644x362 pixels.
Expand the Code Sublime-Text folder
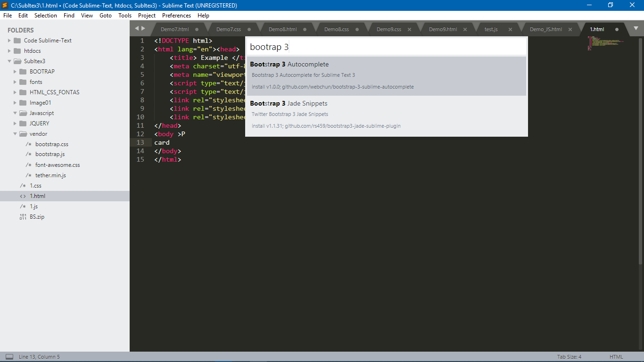coord(9,41)
